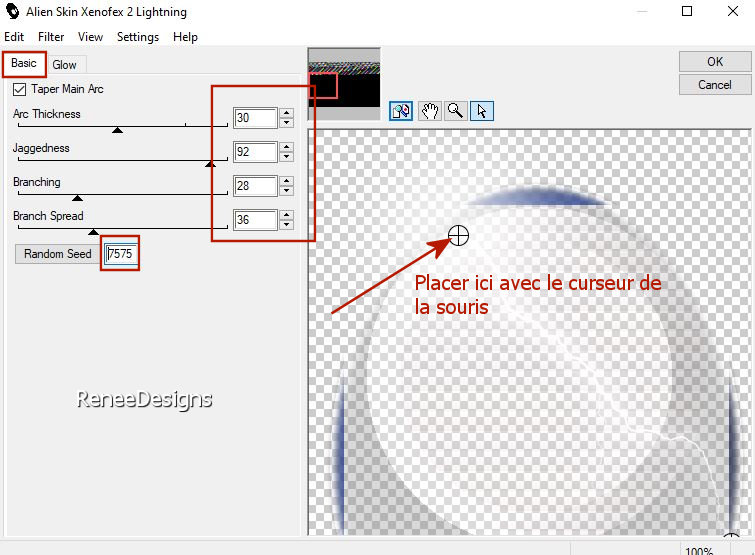
Task: Switch to the Basic tab
Action: [24, 64]
